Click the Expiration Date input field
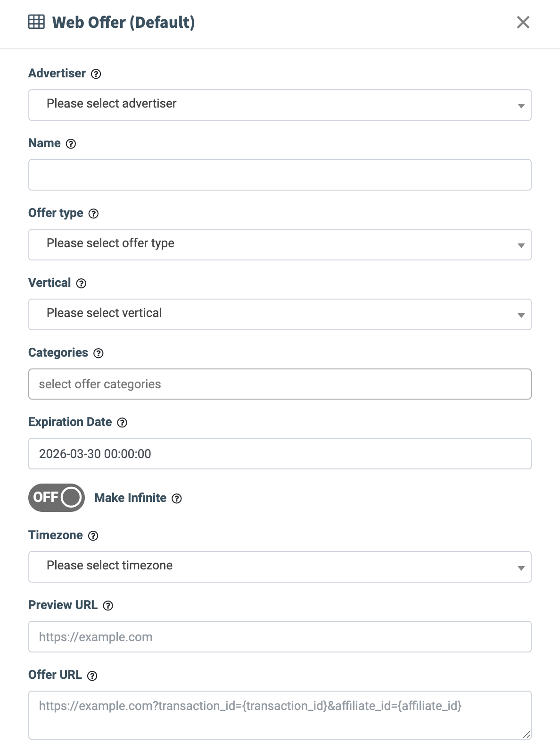The width and height of the screenshot is (560, 752). [x=280, y=454]
